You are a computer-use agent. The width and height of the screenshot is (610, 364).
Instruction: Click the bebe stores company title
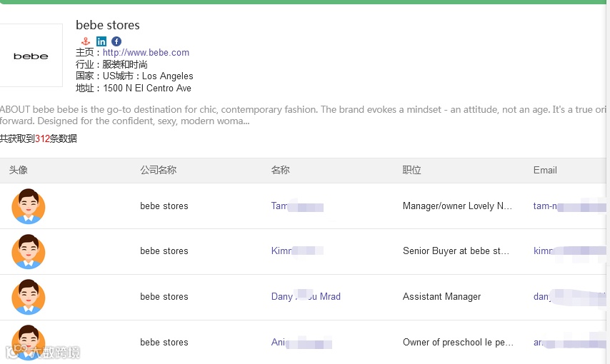coord(108,25)
